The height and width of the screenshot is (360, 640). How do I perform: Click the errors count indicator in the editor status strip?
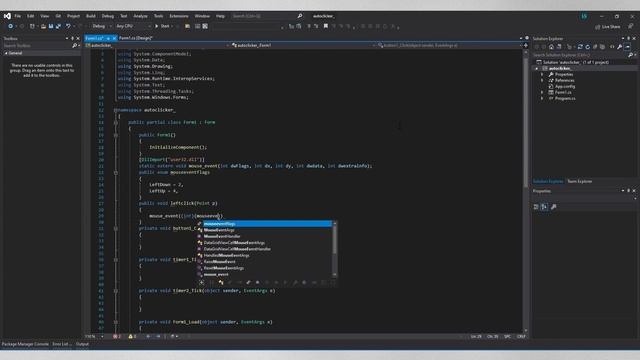point(117,337)
